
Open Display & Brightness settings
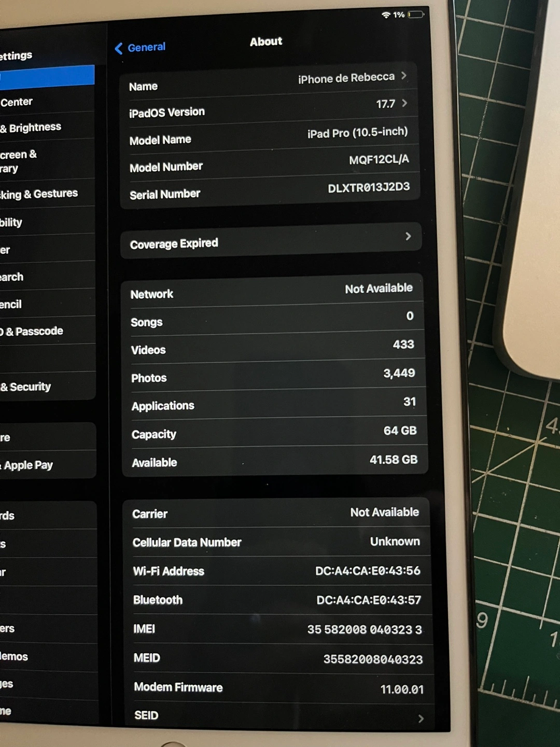(31, 128)
